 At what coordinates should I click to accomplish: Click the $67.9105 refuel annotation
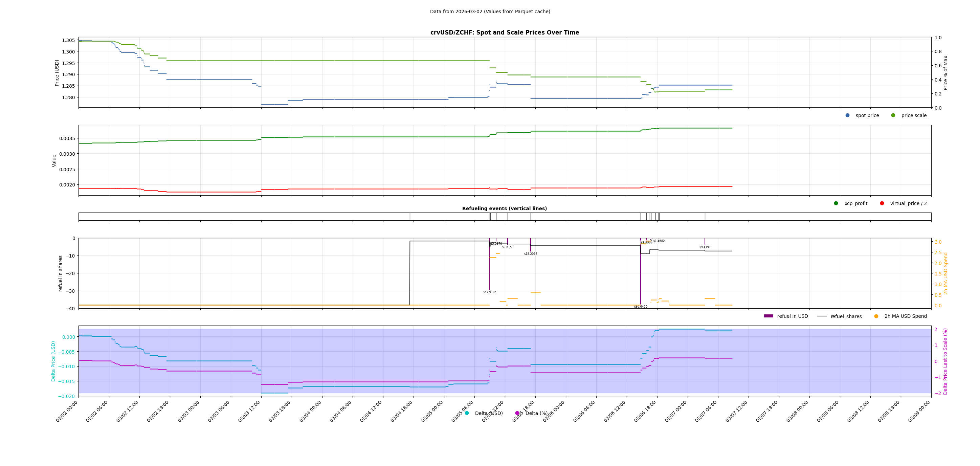tap(490, 292)
